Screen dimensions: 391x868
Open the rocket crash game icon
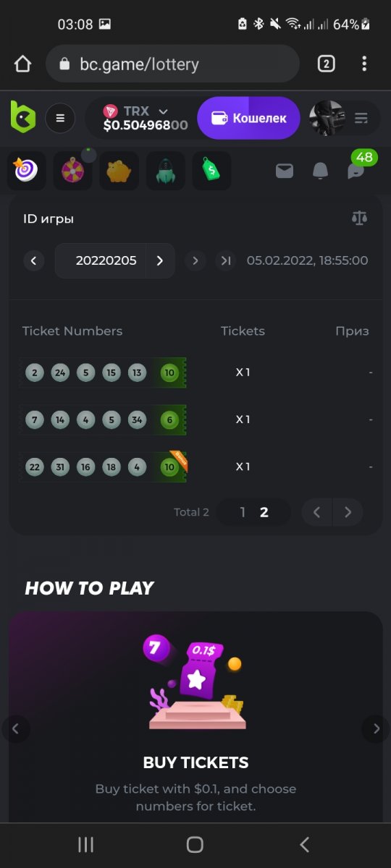tap(165, 171)
